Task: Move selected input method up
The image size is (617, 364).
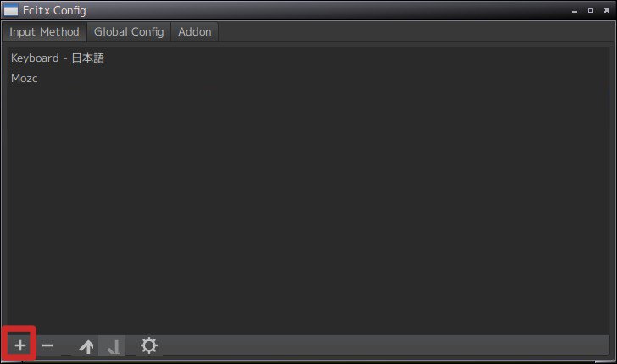Action: (x=86, y=346)
